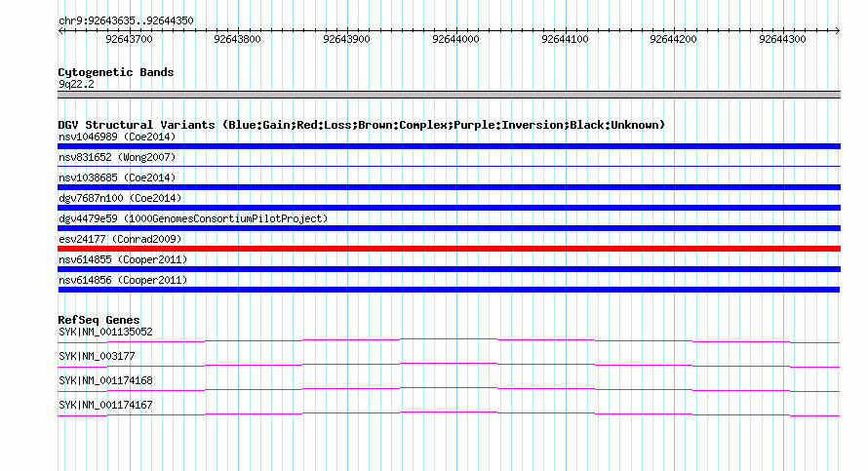The image size is (868, 471).
Task: Open variant nsv614856 (Cooper2011) label
Action: (123, 280)
